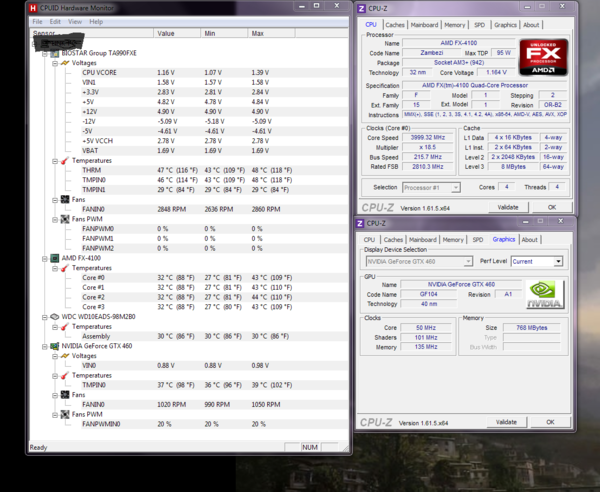Click the Voltages lightning icon under BIOSTAR
This screenshot has height=492, width=600.
[x=65, y=63]
